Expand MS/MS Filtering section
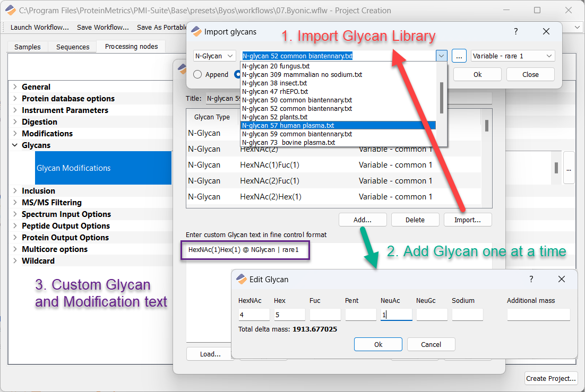Image resolution: width=585 pixels, height=392 pixels. pos(15,202)
